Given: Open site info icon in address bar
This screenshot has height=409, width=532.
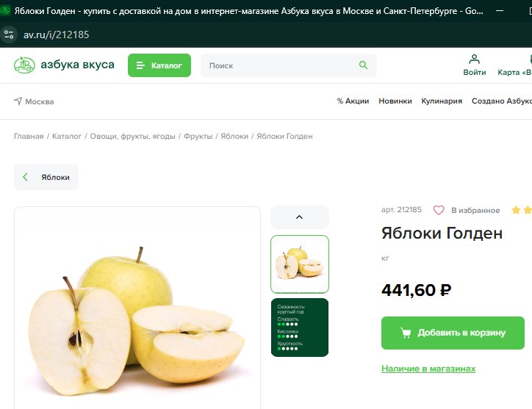Looking at the screenshot, I should pyautogui.click(x=9, y=35).
